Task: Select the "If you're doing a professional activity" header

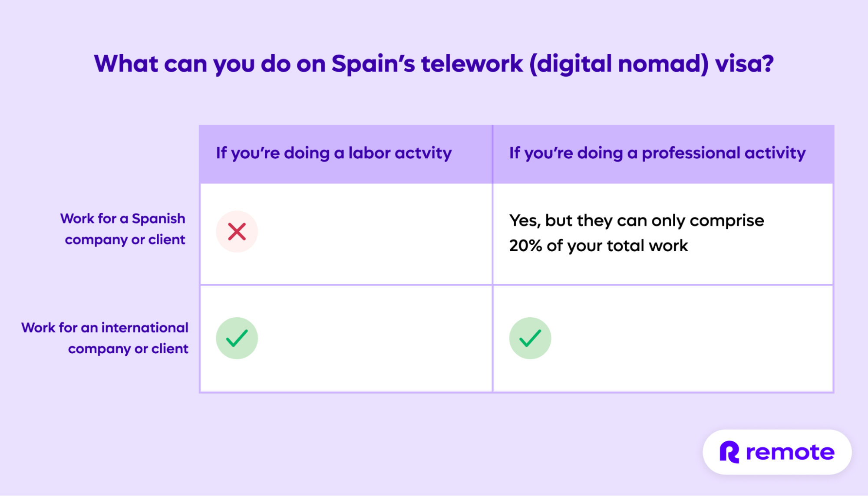Action: tap(657, 153)
